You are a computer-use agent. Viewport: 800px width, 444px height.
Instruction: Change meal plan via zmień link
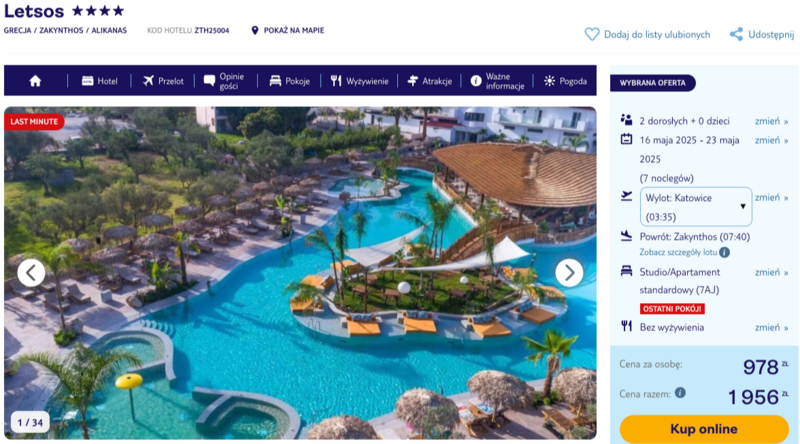(x=771, y=327)
